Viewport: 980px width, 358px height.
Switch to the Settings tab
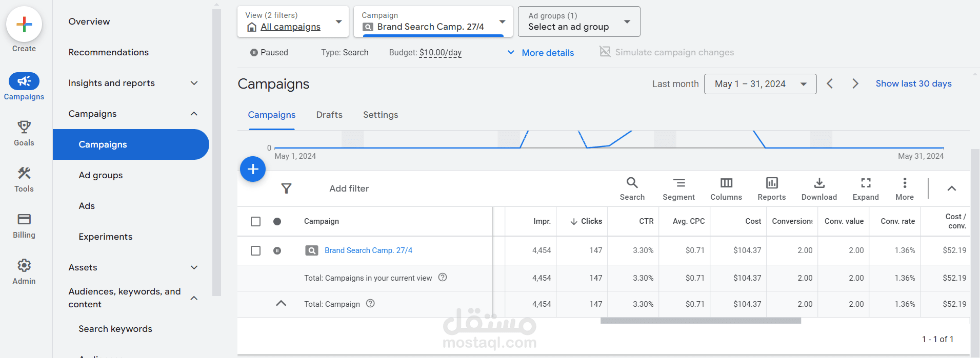(381, 115)
